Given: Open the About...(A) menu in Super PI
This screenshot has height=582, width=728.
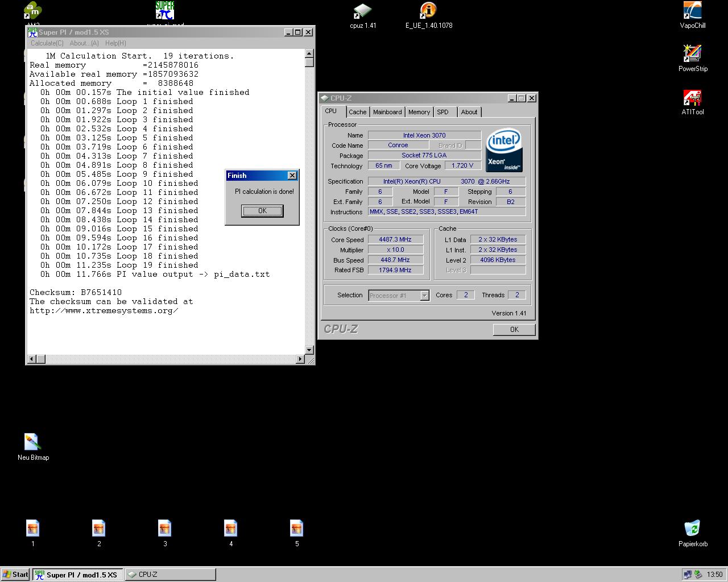Looking at the screenshot, I should click(84, 43).
